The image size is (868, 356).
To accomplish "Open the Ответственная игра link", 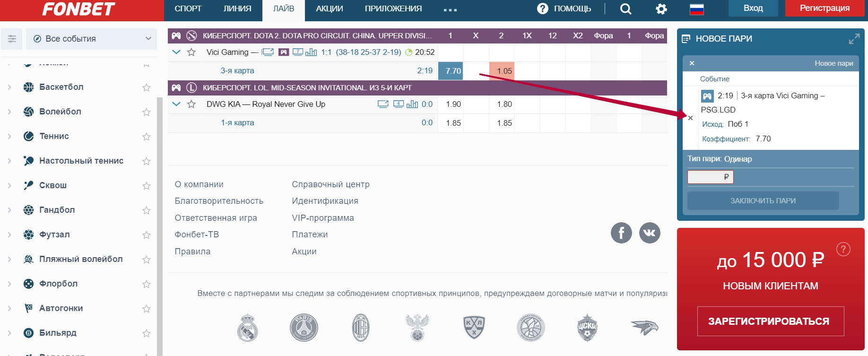I will [x=216, y=218].
